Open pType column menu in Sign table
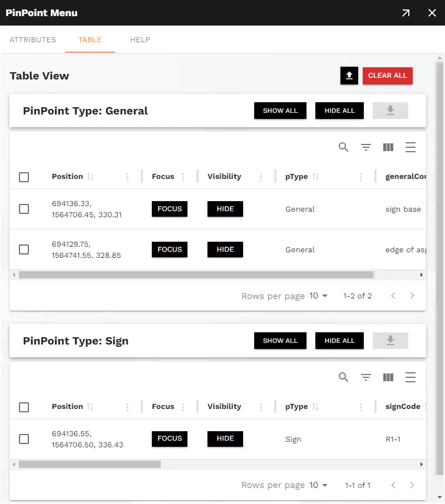This screenshot has height=504, width=445. [360, 407]
